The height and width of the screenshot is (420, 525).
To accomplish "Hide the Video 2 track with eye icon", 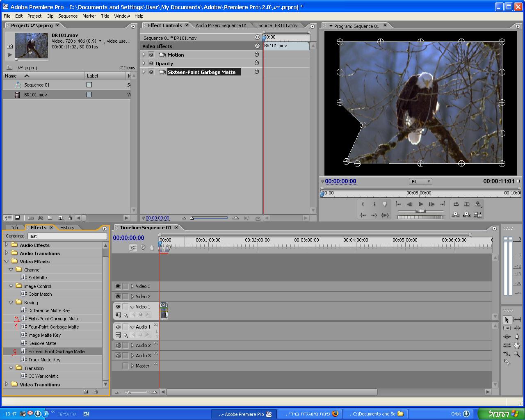I will tap(118, 296).
